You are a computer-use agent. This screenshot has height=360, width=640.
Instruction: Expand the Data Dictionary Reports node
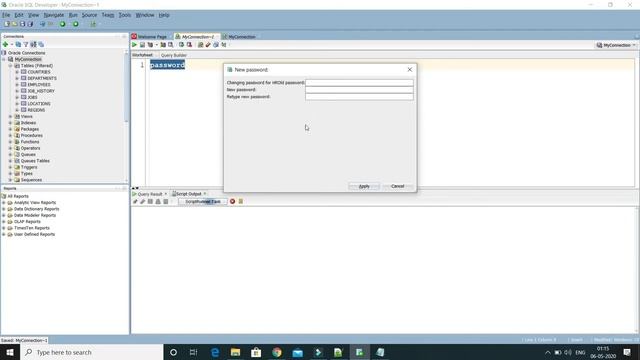pyautogui.click(x=4, y=209)
